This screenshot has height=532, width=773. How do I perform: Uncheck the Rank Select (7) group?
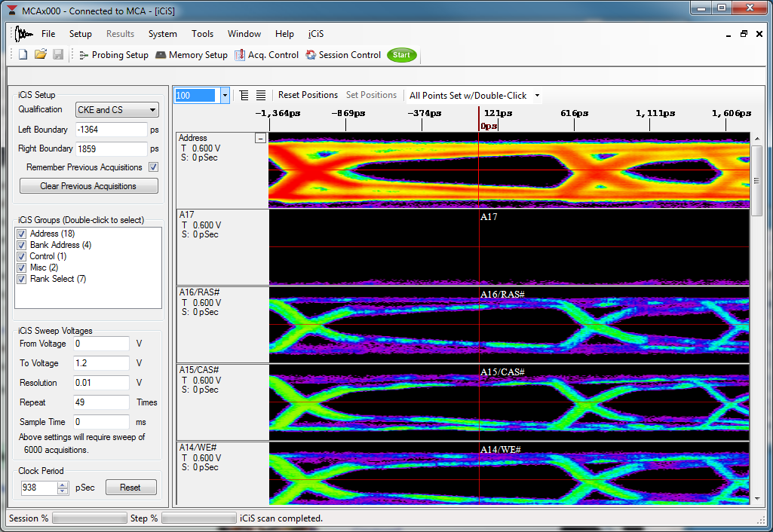click(x=22, y=279)
